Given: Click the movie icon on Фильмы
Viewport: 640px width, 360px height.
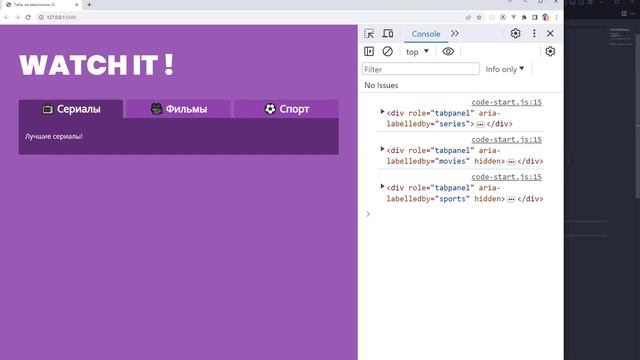Looking at the screenshot, I should [x=156, y=109].
